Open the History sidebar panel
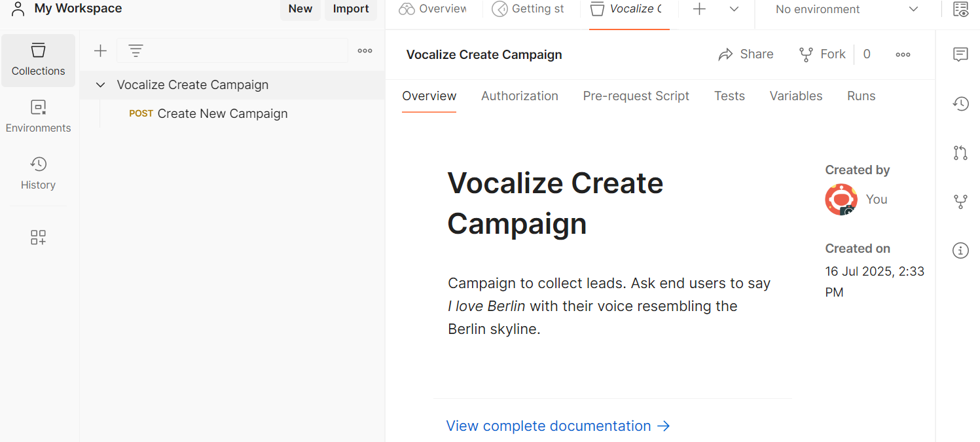 point(39,174)
